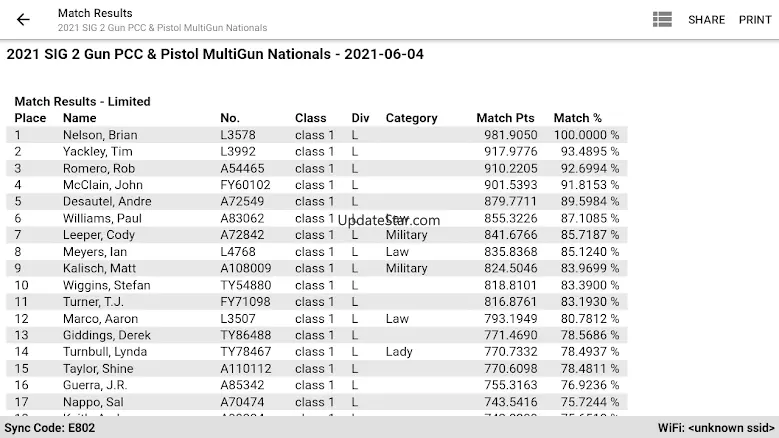Tap the WiFi unknown ssid status

pos(715,428)
